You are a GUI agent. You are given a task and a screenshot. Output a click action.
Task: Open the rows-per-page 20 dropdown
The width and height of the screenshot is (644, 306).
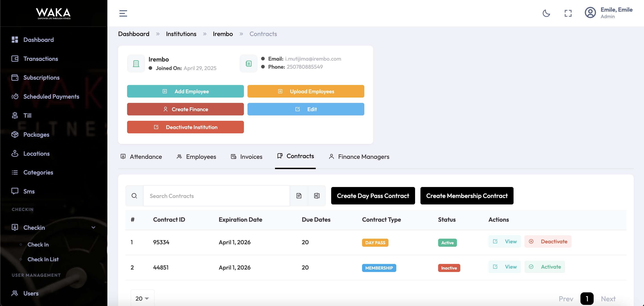coord(142,298)
